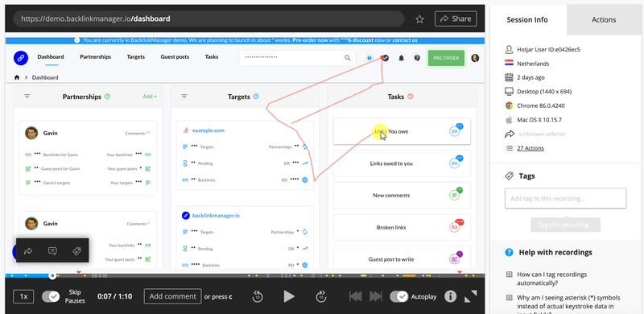Viewport: 644px width, 314px height.
Task: Rewind the recording 10 seconds
Action: 258,296
